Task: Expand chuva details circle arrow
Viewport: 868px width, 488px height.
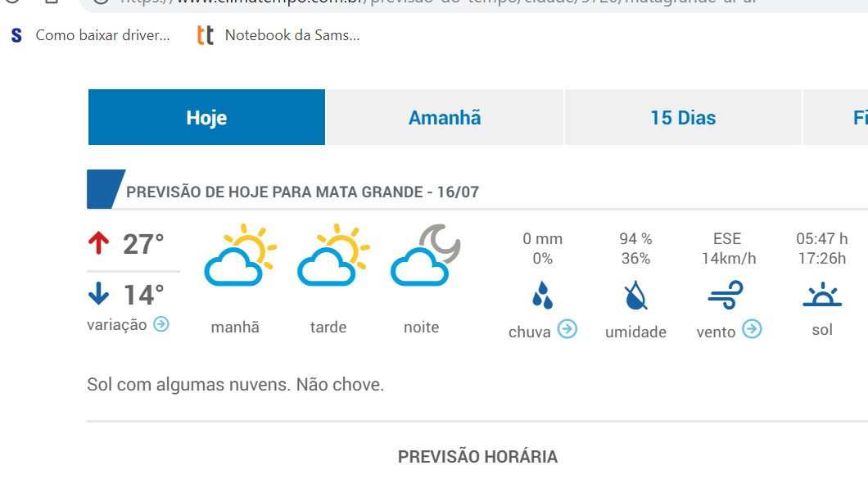Action: point(567,329)
